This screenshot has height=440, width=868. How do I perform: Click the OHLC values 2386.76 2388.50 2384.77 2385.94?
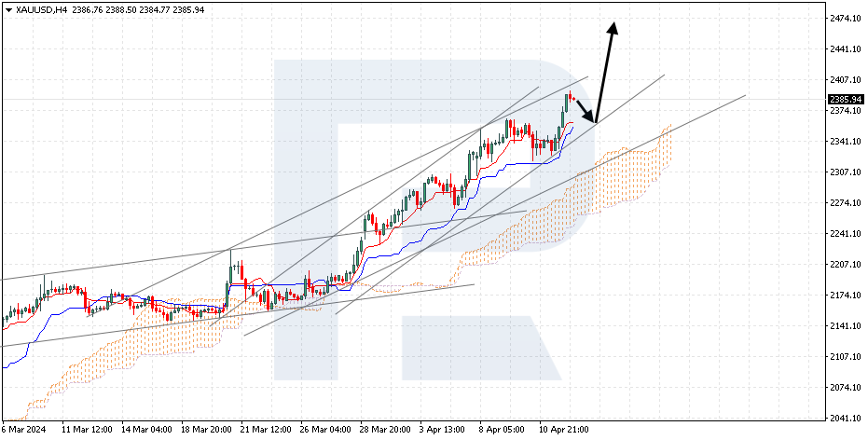tap(136, 10)
